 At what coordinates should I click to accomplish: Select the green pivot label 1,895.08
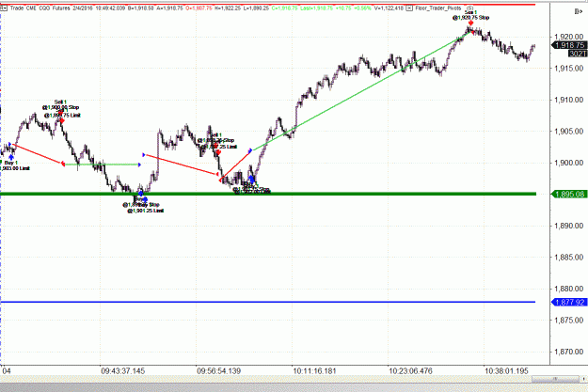[x=569, y=195]
